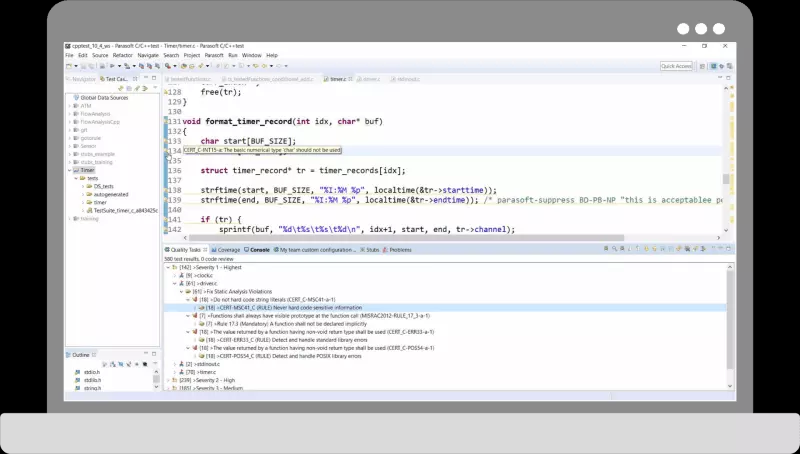Open the Refactor menu

coord(122,55)
